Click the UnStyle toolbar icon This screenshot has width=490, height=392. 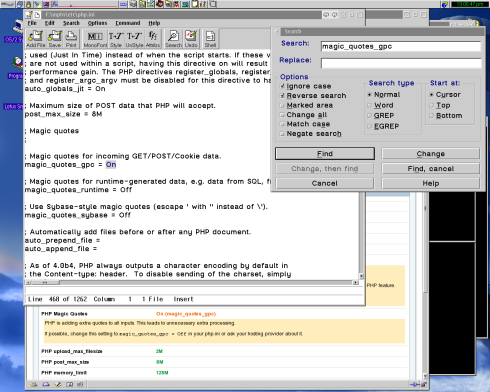134,39
